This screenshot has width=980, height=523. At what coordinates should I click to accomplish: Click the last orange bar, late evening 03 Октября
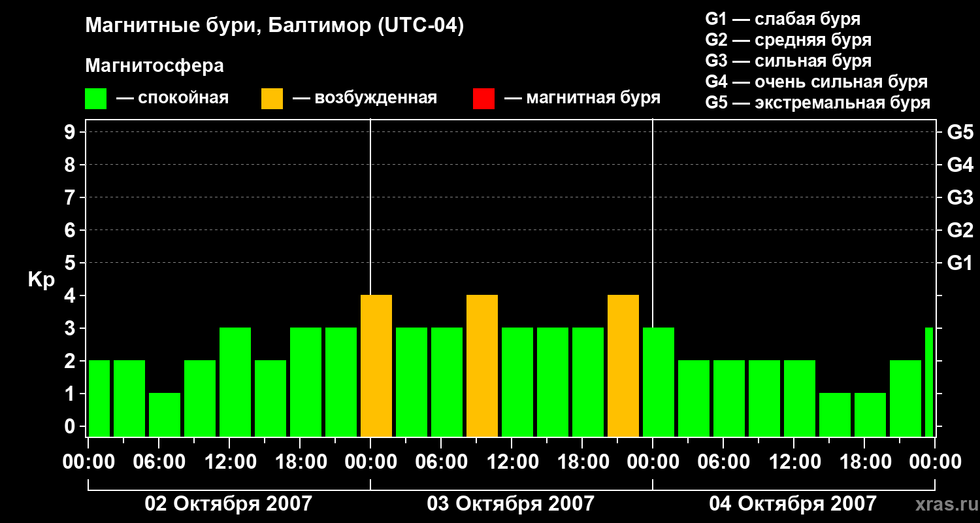[623, 365]
